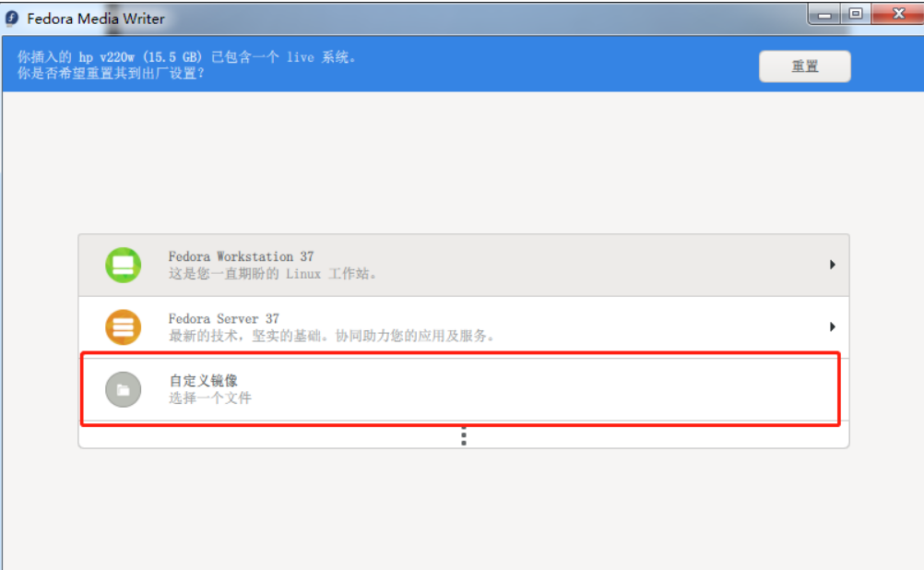This screenshot has height=570, width=924.
Task: Close the Fedora Media Writer window
Action: click(x=898, y=14)
